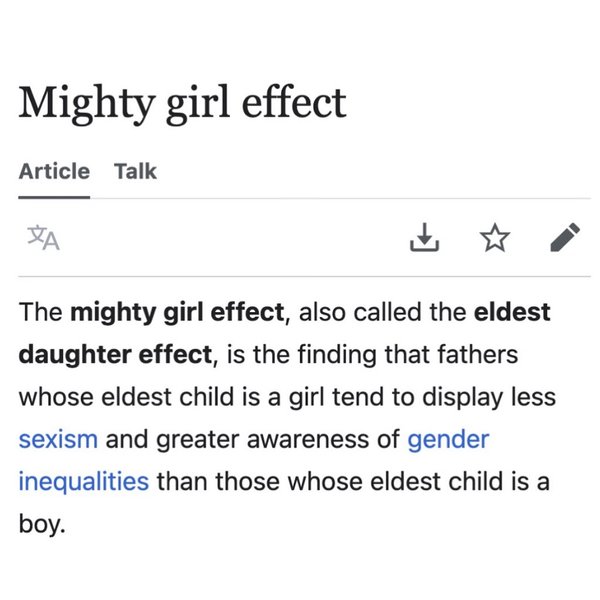Click the word 'The' starting the paragraph
Image resolution: width=600 pixels, height=600 pixels.
[x=40, y=311]
